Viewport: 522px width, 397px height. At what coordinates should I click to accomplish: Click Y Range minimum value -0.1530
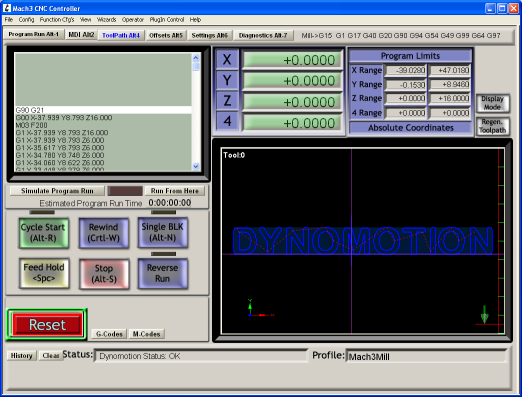(x=406, y=85)
